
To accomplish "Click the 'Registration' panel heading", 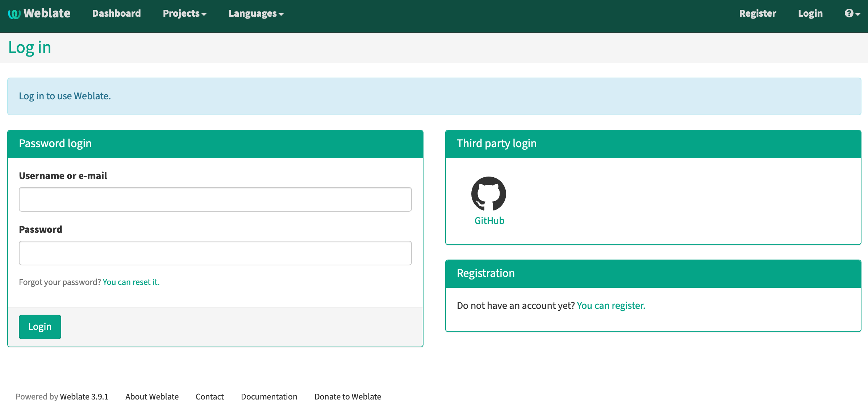I will click(486, 273).
